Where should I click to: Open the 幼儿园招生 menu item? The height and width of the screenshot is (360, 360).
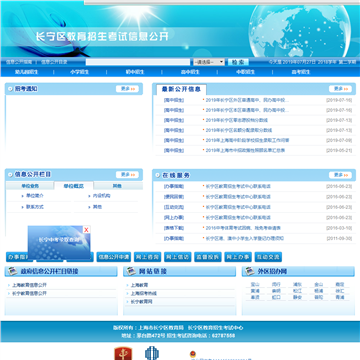26,72
